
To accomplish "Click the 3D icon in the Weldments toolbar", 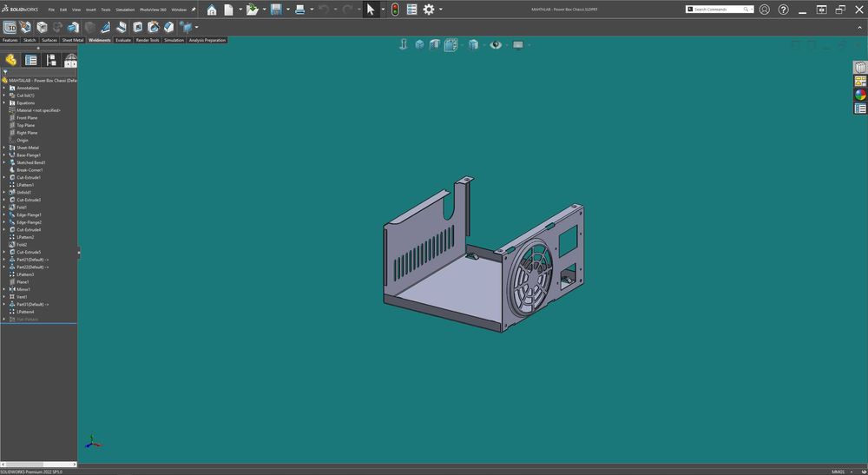I will click(10, 27).
